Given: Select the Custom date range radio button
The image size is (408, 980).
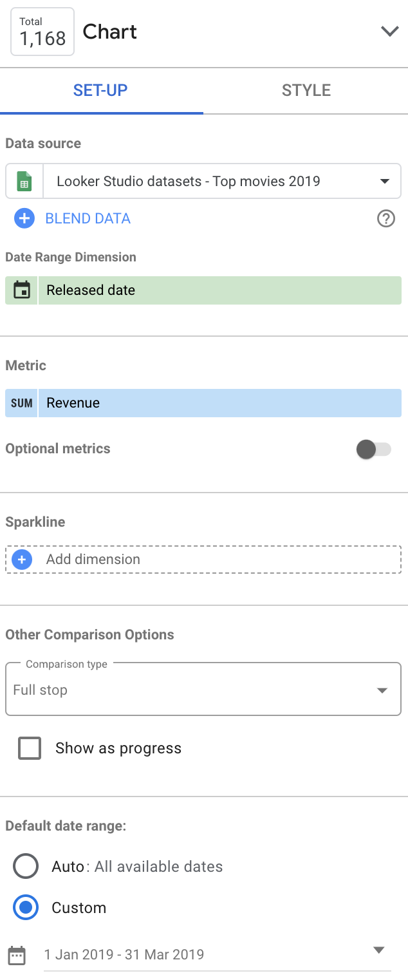Looking at the screenshot, I should point(26,908).
